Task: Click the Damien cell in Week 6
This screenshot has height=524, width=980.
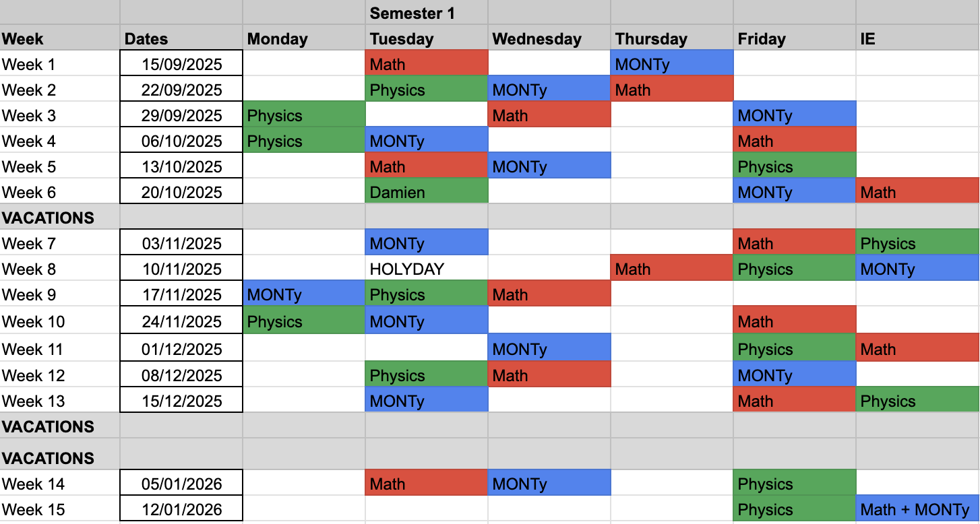Action: 427,193
